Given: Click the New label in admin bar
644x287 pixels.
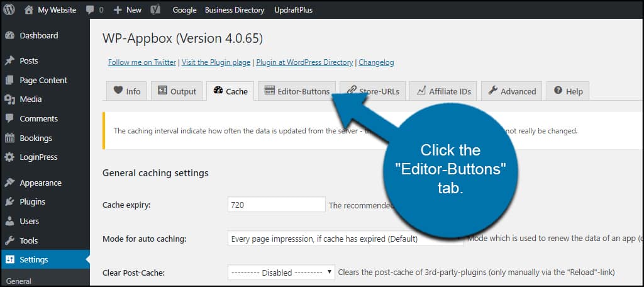Looking at the screenshot, I should click(134, 10).
